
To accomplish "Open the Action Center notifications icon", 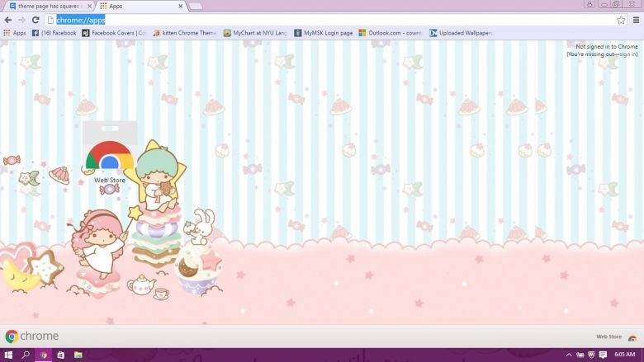I will (x=603, y=355).
